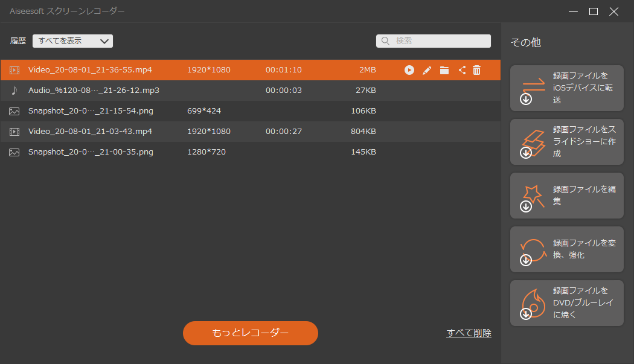Image resolution: width=634 pixels, height=364 pixels.
Task: Play the selected Video_20-08-01_21-36-55.mp4 recording
Action: click(x=409, y=70)
